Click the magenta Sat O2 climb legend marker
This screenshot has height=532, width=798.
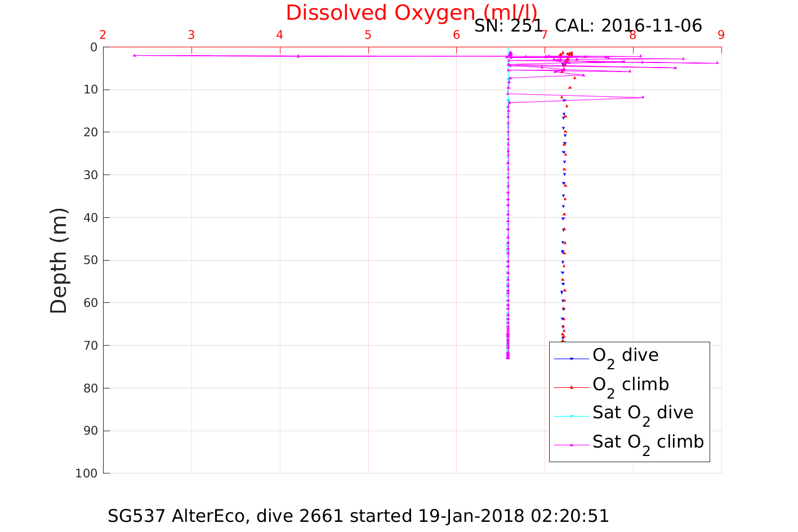[x=572, y=445]
